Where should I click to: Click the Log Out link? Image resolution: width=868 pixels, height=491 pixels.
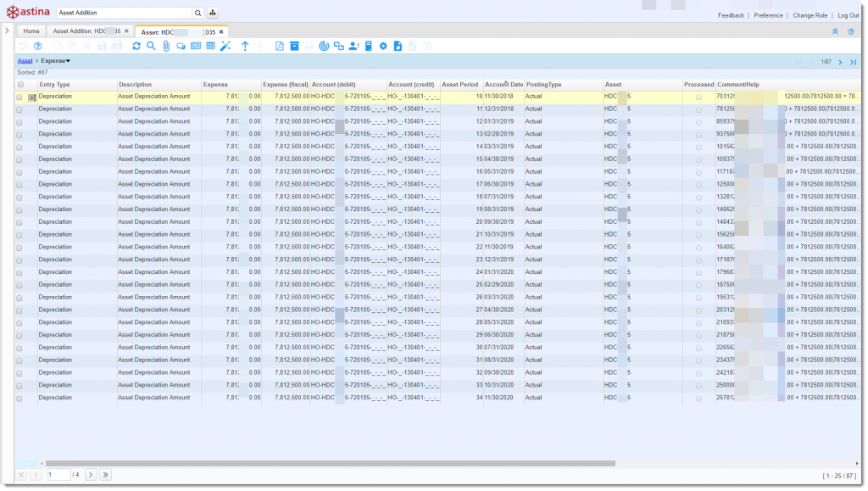click(x=848, y=15)
